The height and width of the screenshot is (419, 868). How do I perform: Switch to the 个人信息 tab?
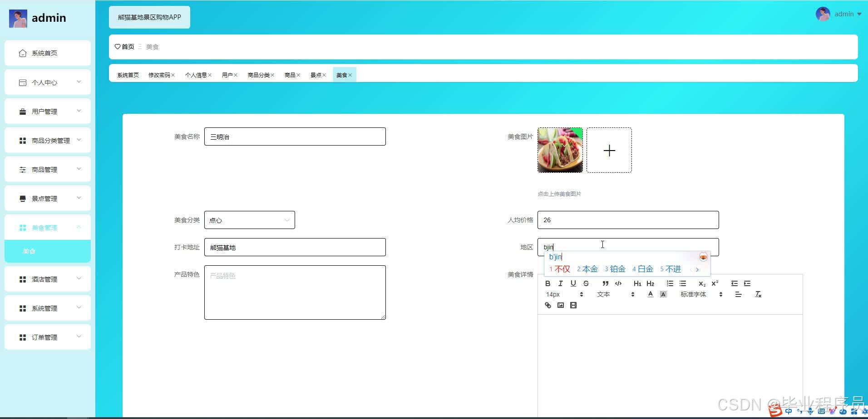[x=196, y=75]
